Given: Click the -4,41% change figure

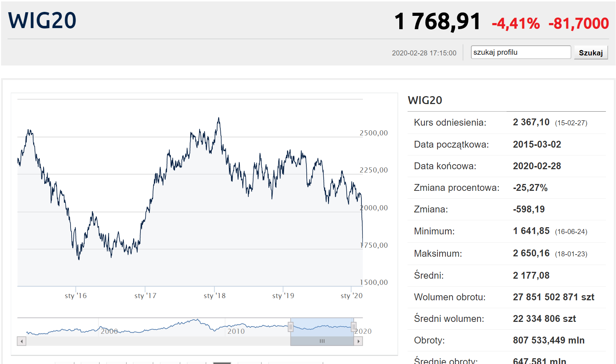Looking at the screenshot, I should (x=516, y=24).
